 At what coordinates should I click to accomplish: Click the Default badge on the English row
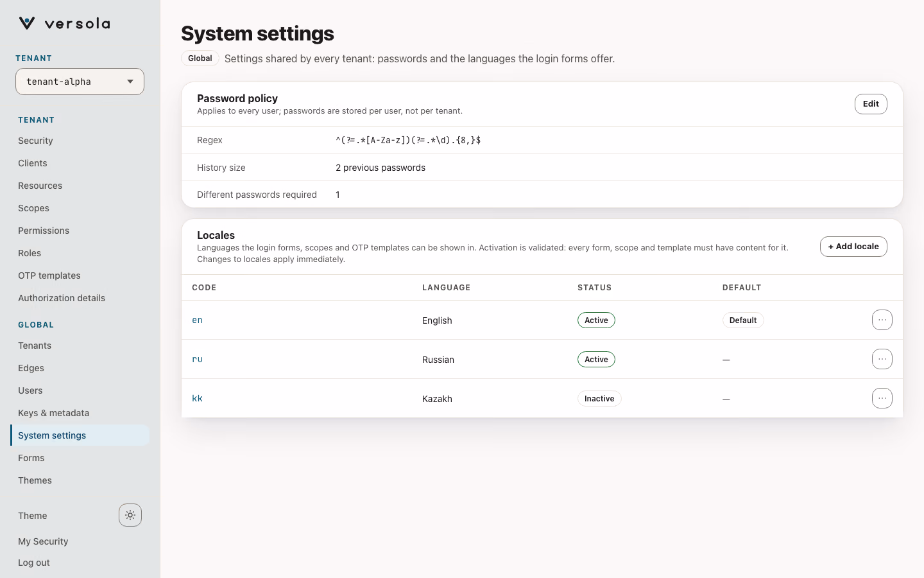click(x=743, y=320)
